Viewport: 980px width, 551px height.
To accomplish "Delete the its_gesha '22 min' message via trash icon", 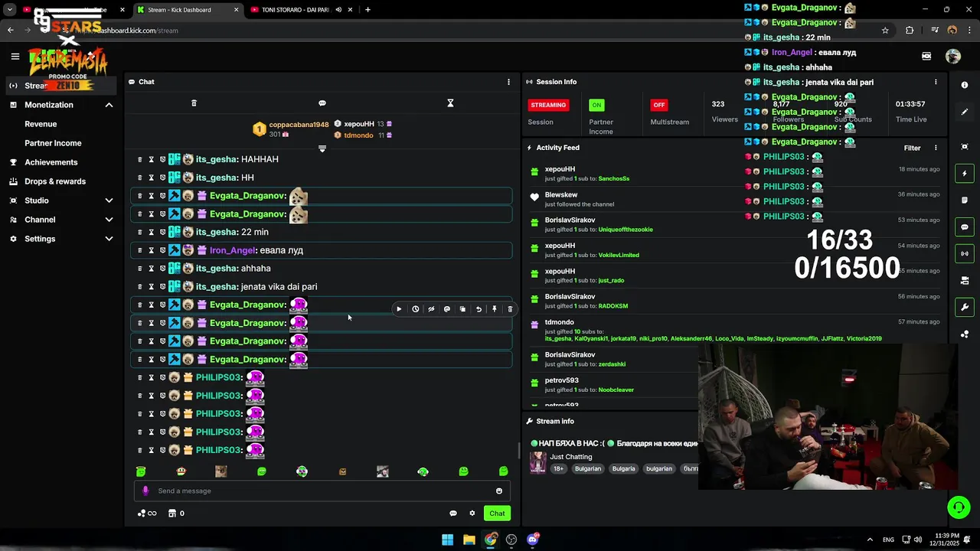I will coord(139,232).
